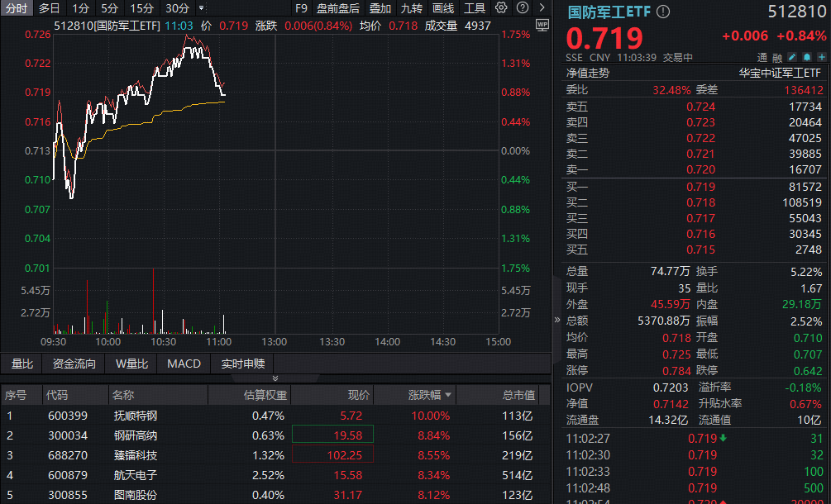Open the price alert bell icon
831x504 pixels.
(805, 57)
